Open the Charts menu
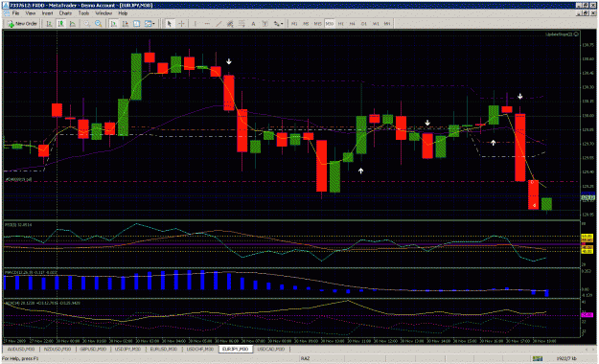Screen dimensions: 599x364 click(65, 13)
